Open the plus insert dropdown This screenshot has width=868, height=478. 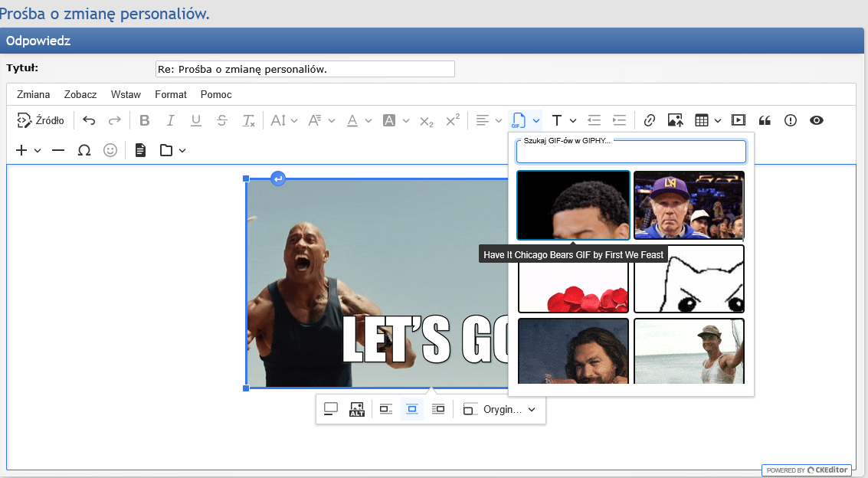pos(28,150)
